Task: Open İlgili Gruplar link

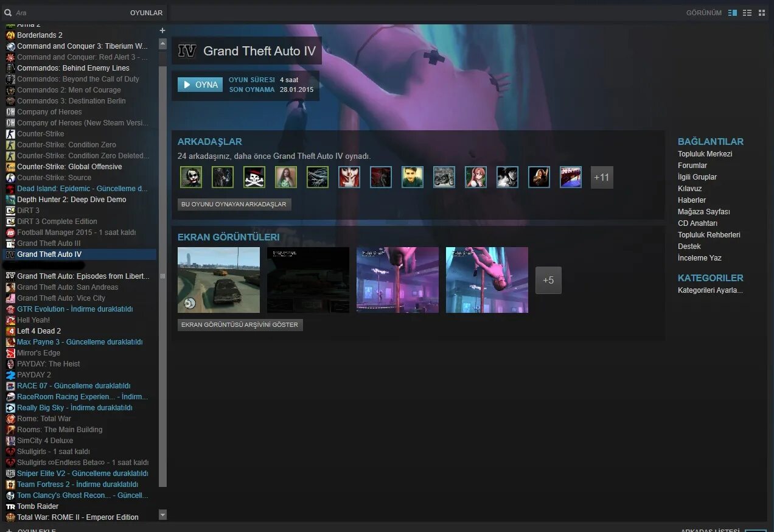Action: coord(697,177)
